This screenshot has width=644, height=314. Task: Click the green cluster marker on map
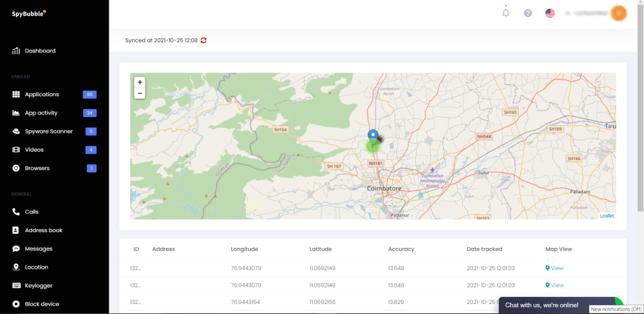(x=373, y=146)
